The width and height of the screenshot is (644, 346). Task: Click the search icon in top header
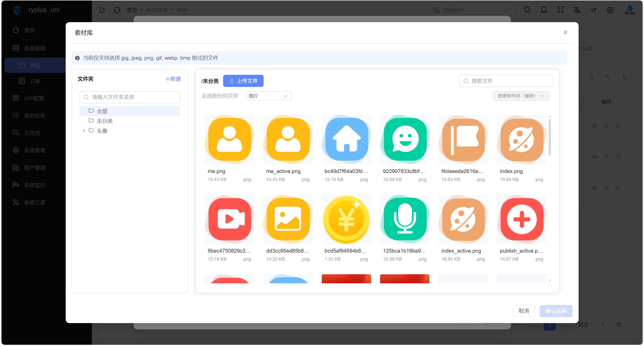tap(527, 10)
